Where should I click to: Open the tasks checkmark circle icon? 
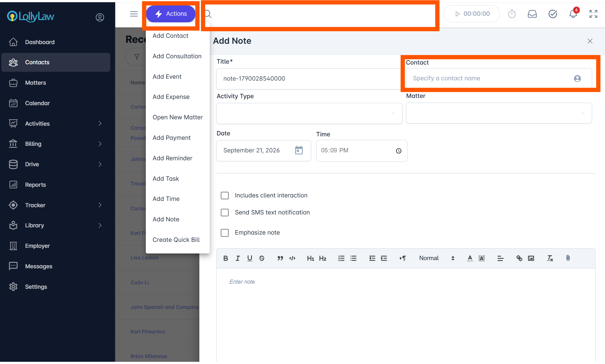pyautogui.click(x=553, y=14)
